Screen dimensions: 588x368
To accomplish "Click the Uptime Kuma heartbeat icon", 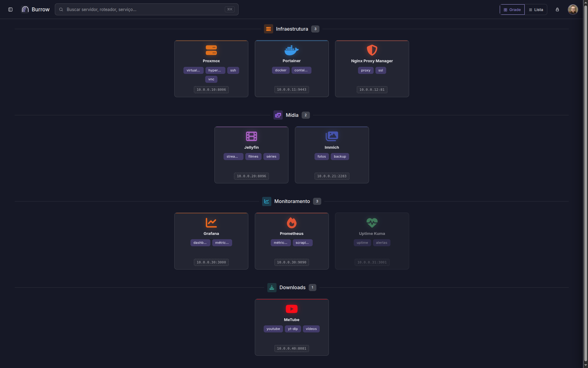I will point(372,223).
